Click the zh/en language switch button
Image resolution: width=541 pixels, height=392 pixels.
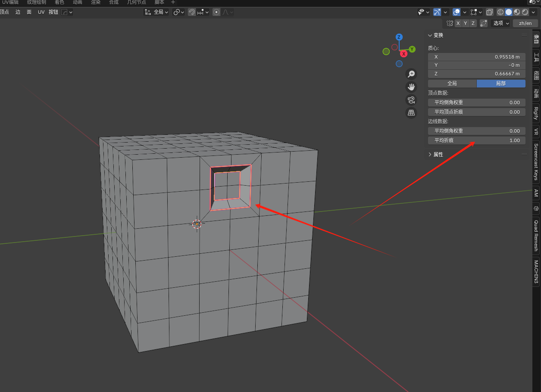525,23
